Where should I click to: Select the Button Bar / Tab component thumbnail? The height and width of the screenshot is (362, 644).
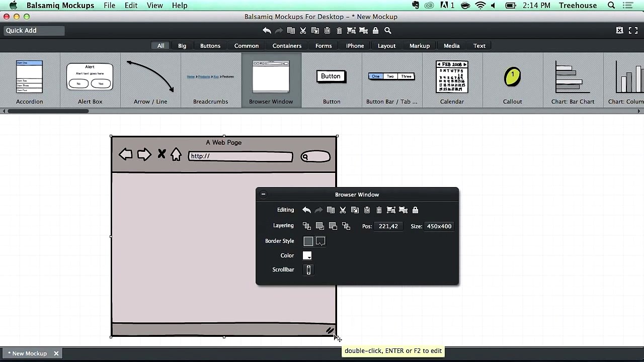point(392,80)
